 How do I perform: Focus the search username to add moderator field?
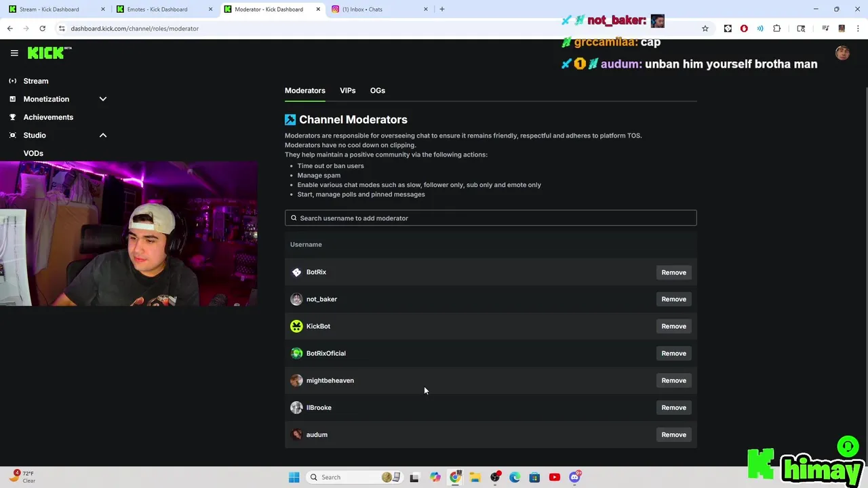490,218
